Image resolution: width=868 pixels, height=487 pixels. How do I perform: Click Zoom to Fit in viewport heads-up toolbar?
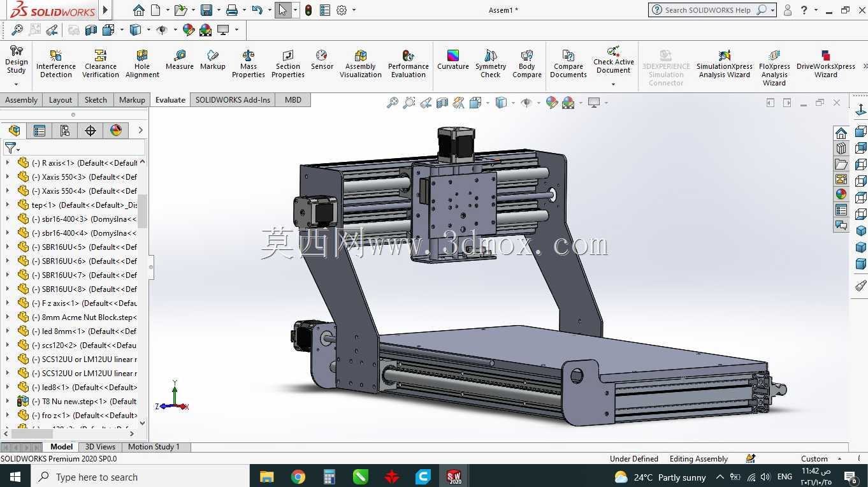click(x=393, y=103)
